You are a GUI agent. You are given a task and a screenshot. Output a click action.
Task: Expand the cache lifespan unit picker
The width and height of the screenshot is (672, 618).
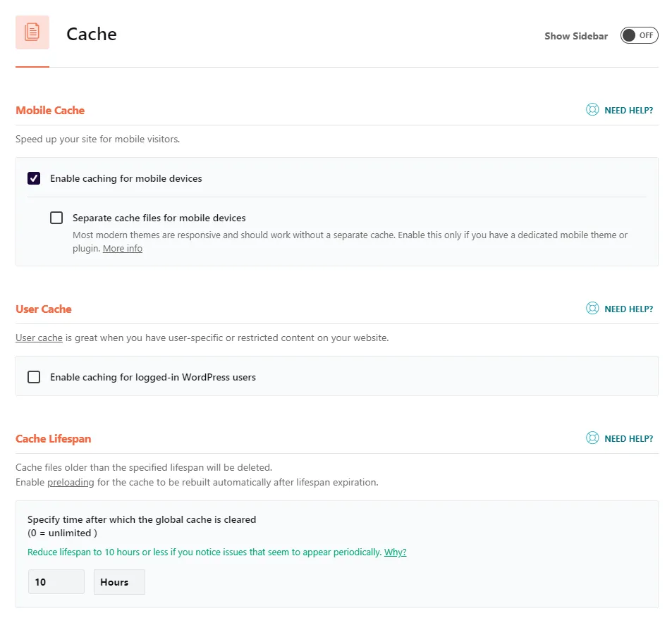click(118, 581)
